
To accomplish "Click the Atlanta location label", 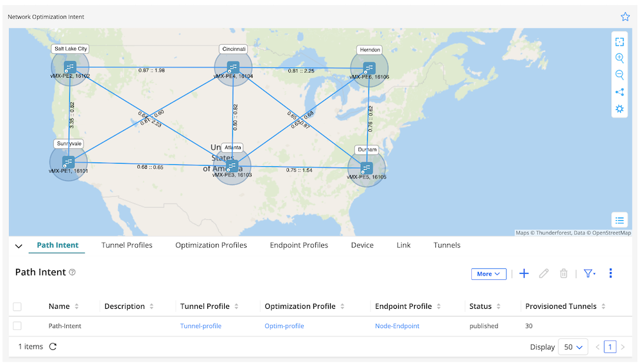I will click(x=232, y=148).
